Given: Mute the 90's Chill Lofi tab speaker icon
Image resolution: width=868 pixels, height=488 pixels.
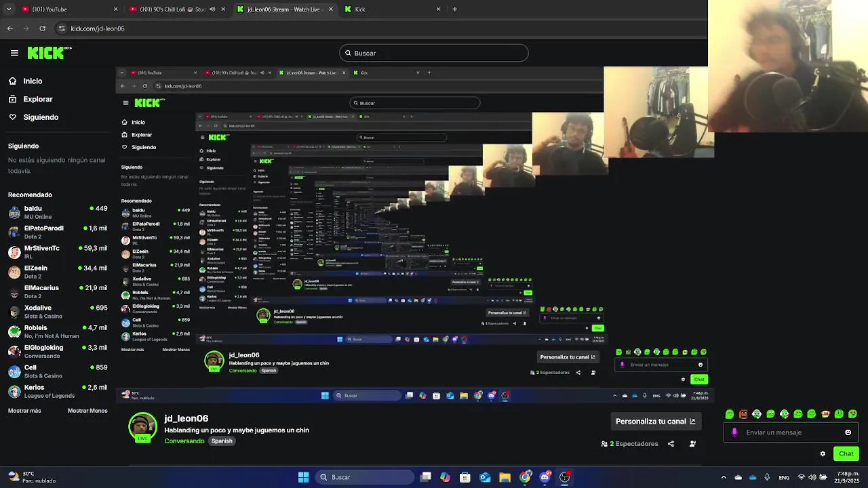Looking at the screenshot, I should pos(212,9).
